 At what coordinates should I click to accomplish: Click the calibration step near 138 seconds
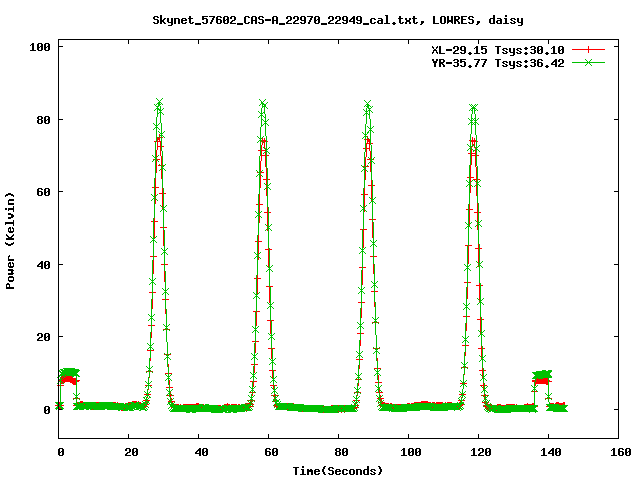coord(542,378)
